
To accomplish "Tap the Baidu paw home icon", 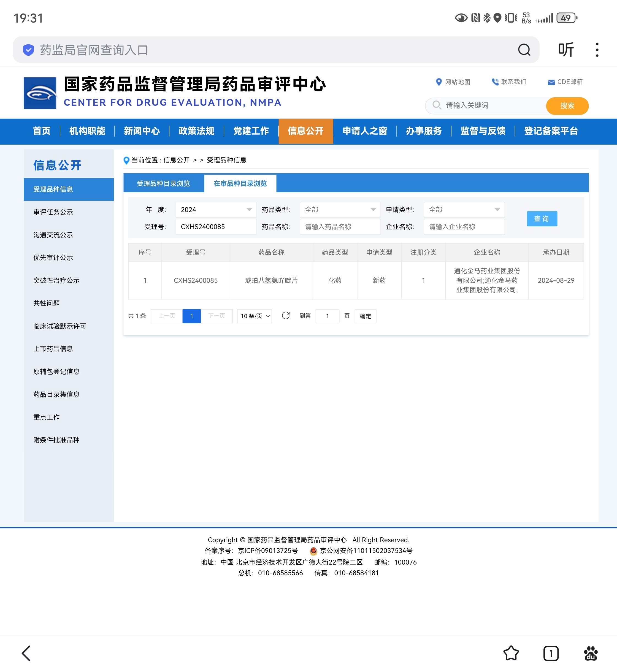I will click(591, 653).
